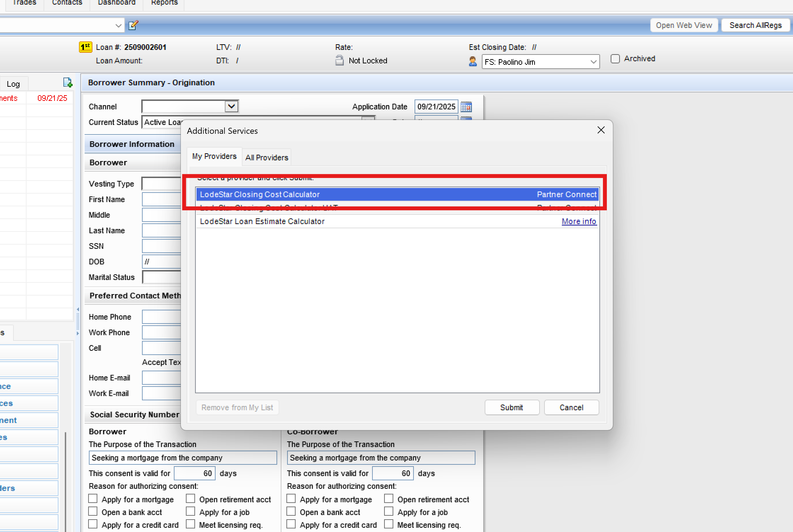793x532 pixels.
Task: Check Co-Borrower Apply for a mortgage
Action: click(291, 499)
